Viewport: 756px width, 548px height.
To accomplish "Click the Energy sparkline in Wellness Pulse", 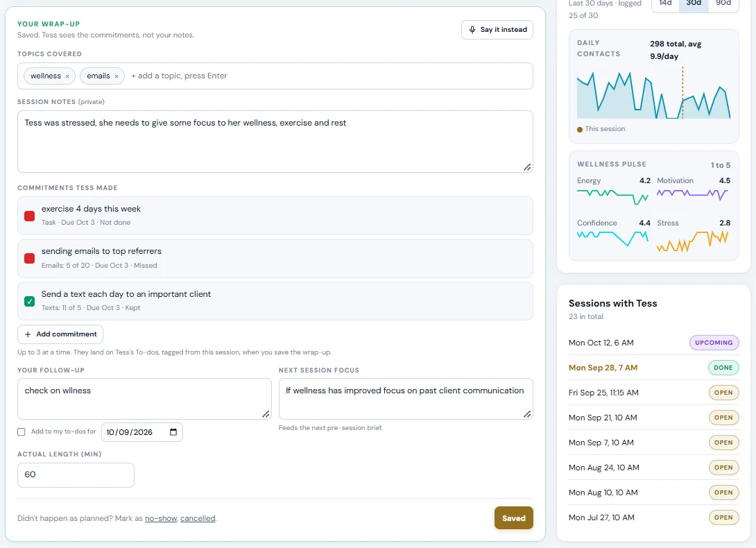I will (613, 196).
